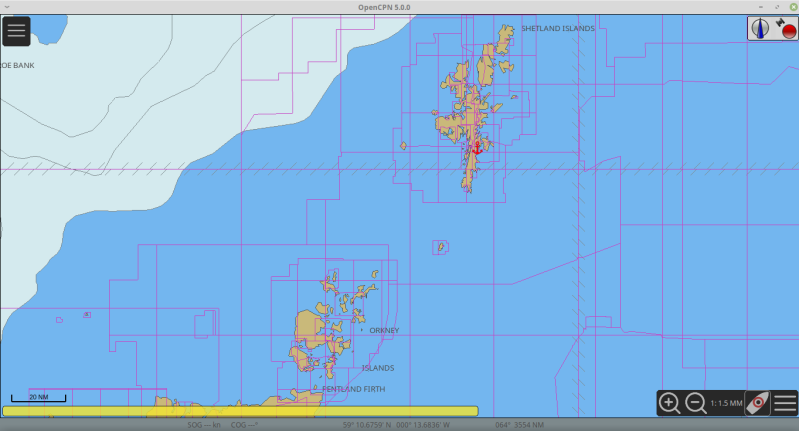
Task: Open the main hamburger menu at top-left
Action: [16, 30]
